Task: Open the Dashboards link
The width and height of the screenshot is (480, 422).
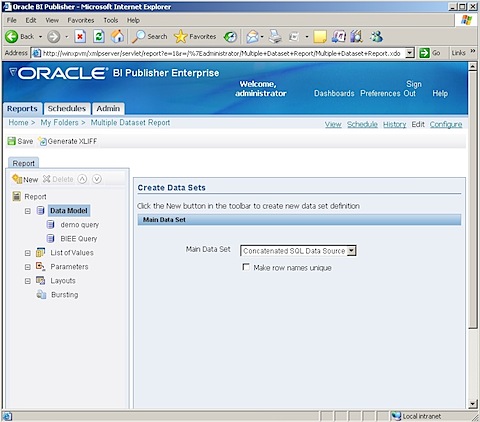Action: (334, 93)
